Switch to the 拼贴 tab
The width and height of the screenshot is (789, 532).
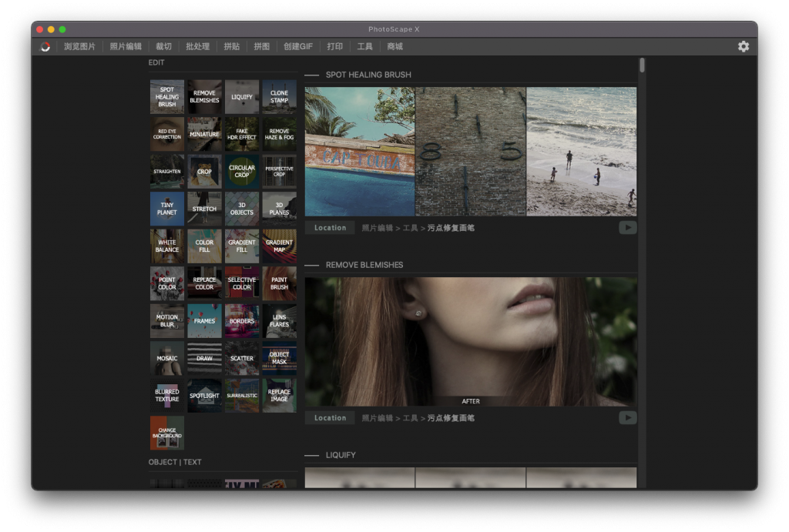point(231,47)
